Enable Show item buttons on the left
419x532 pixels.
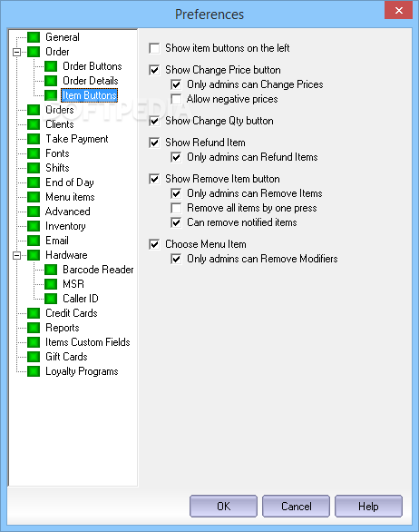point(154,48)
